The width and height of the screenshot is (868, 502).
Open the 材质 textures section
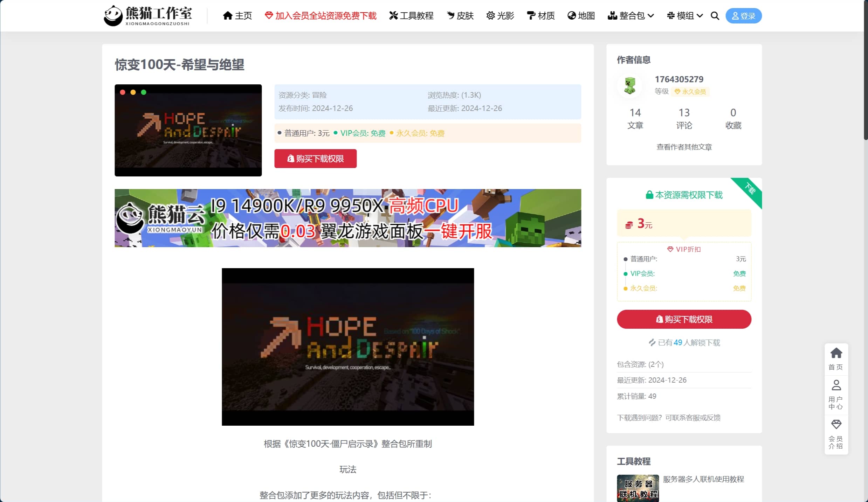[541, 16]
